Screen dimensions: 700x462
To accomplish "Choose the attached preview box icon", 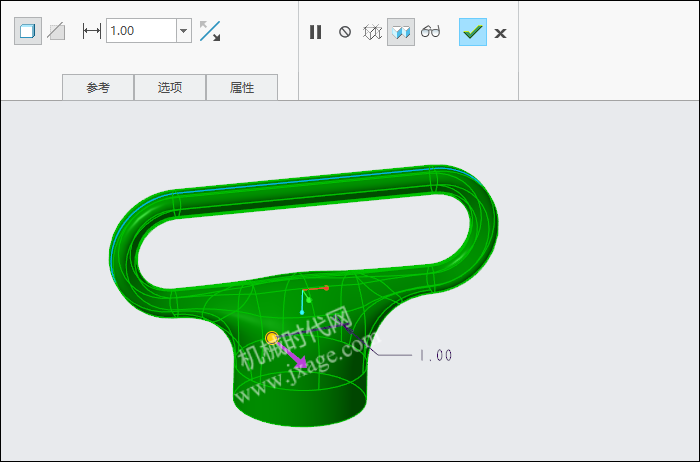I will 401,32.
